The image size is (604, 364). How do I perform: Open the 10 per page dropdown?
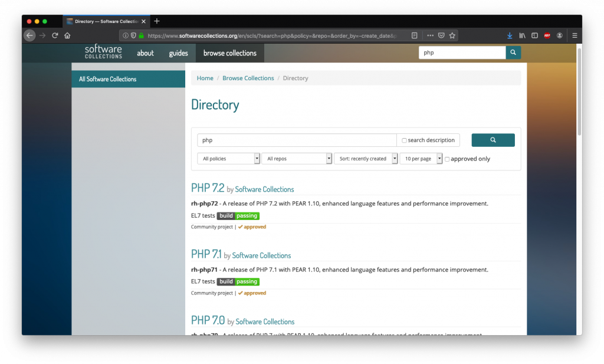[421, 159]
